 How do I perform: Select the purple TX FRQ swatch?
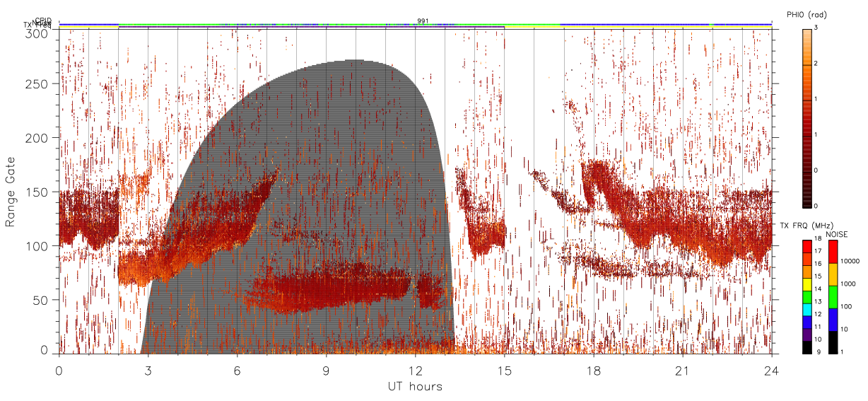coord(807,335)
